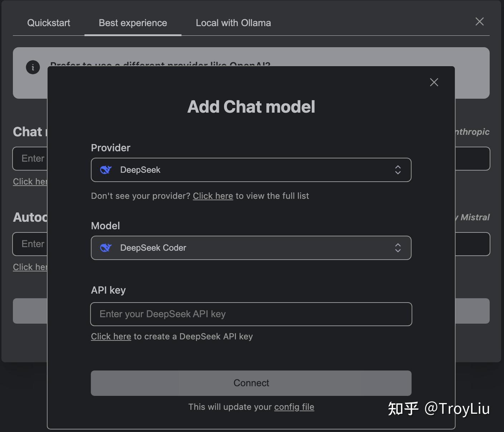Click the DeepSeek whale icon in Provider
The width and height of the screenshot is (504, 432).
point(106,170)
